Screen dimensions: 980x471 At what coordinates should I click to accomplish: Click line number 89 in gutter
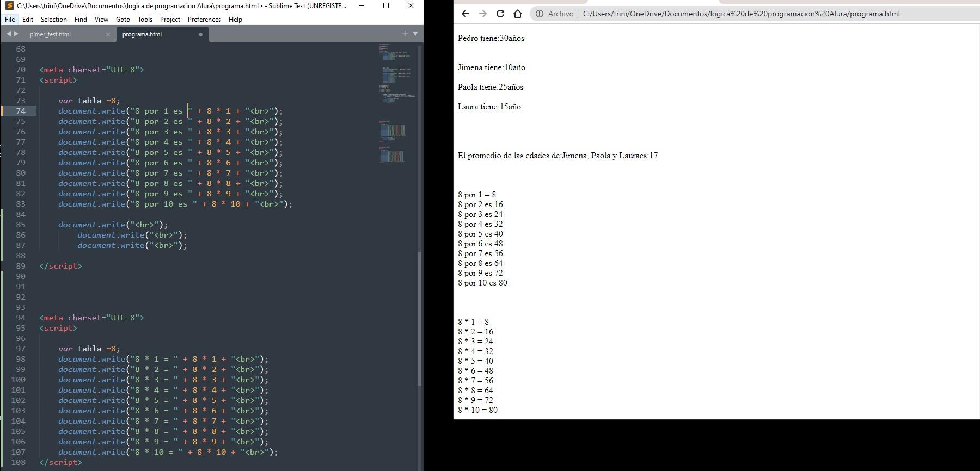21,266
